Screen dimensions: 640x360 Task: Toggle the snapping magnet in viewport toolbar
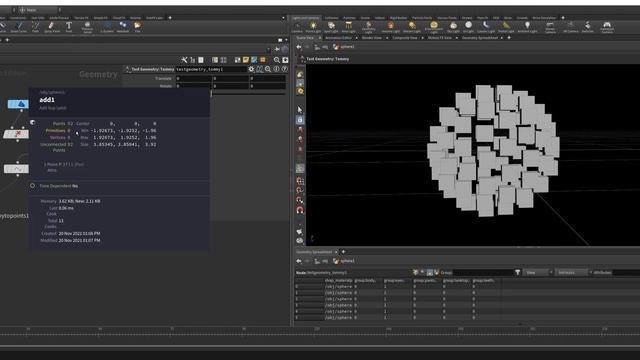pyautogui.click(x=300, y=210)
